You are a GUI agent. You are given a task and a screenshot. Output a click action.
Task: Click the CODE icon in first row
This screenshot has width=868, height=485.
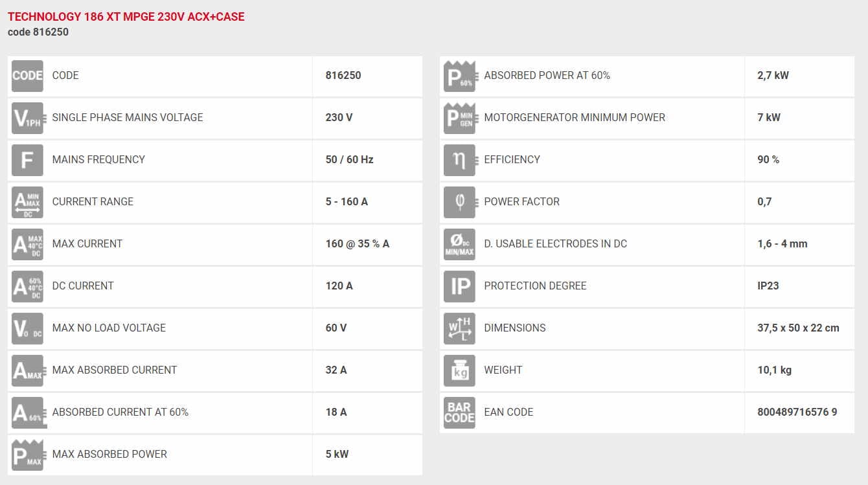click(27, 76)
